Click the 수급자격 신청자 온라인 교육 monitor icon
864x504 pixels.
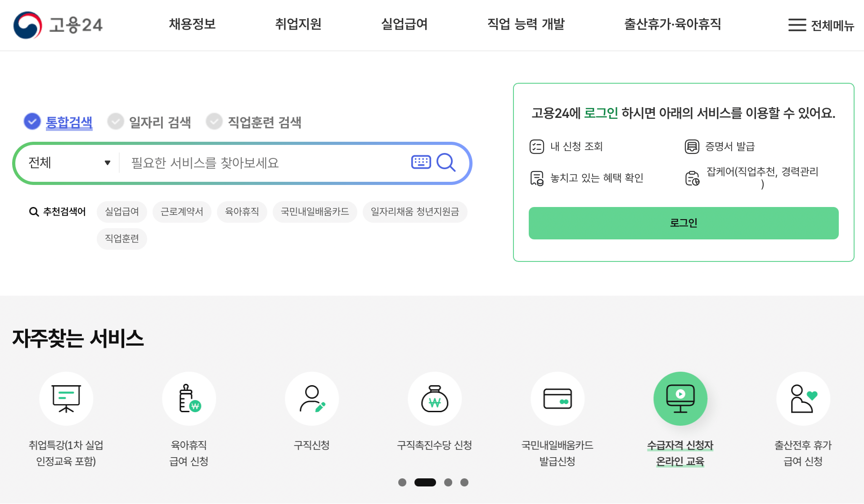tap(680, 398)
